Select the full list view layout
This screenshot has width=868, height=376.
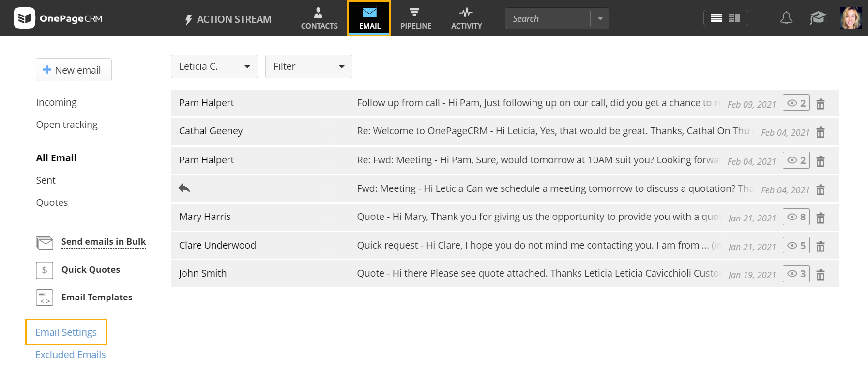pyautogui.click(x=716, y=18)
